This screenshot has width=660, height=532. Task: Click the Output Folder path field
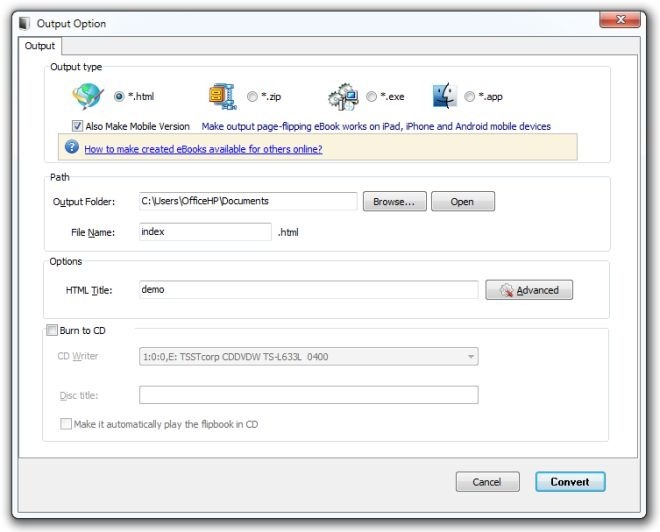coord(248,201)
